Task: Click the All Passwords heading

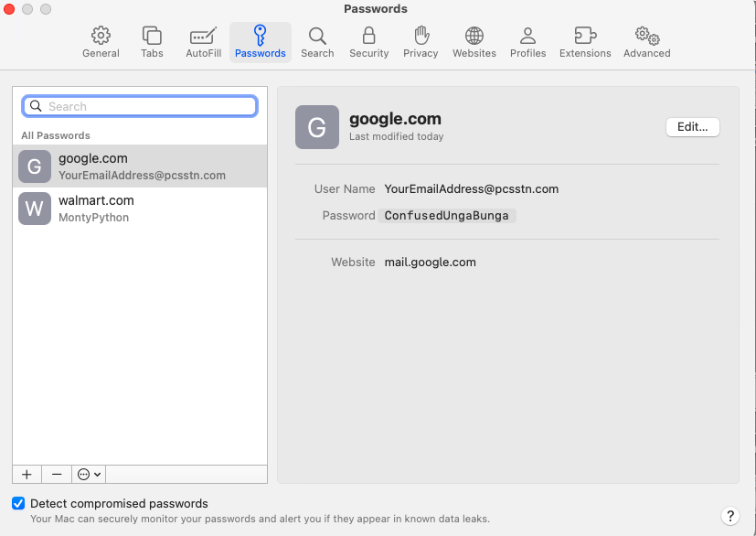Action: [x=56, y=135]
